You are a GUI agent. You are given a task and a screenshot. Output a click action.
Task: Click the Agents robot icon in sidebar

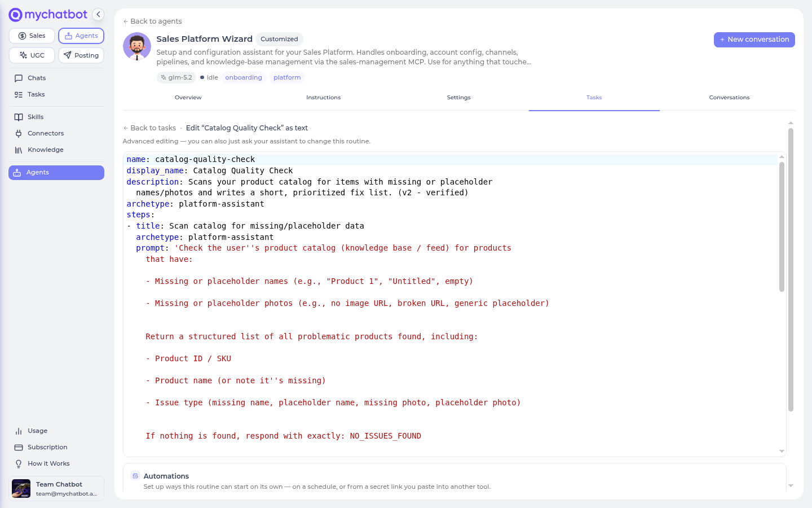[17, 173]
